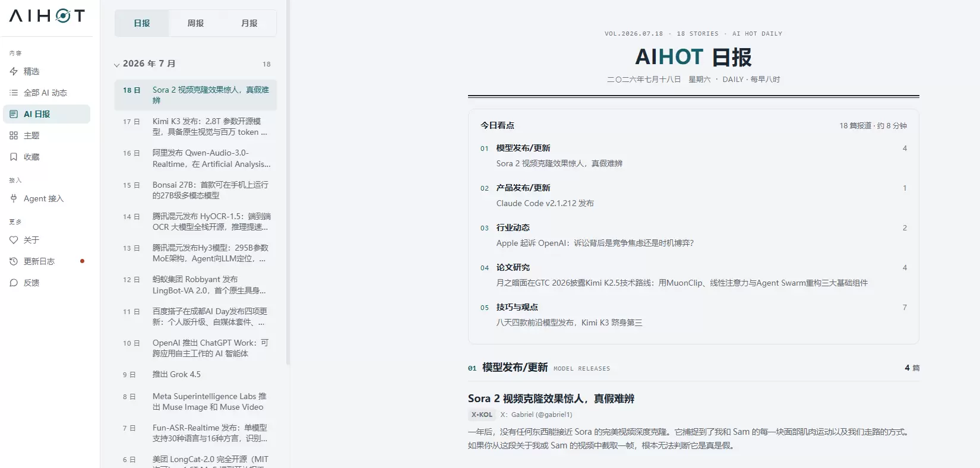Open 14 日 HyOCR-1.5 report
The width and height of the screenshot is (980, 468).
(x=195, y=222)
